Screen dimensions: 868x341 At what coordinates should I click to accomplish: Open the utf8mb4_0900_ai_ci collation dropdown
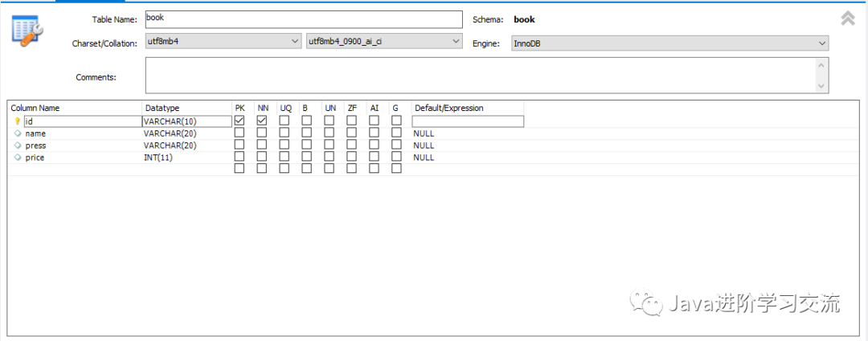384,41
